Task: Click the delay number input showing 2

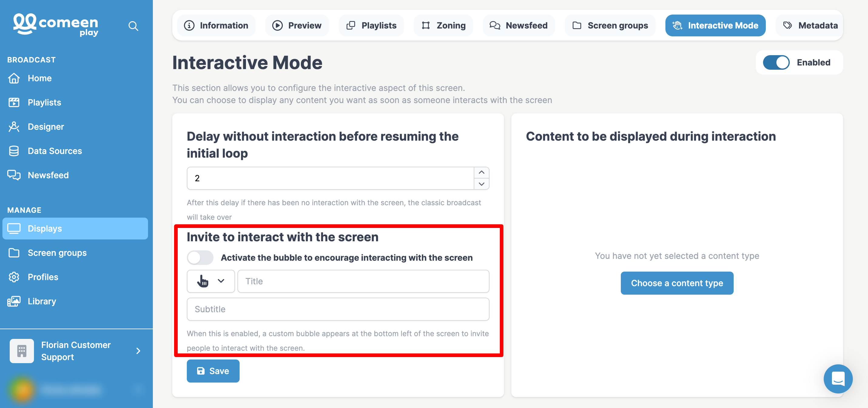Action: click(x=330, y=178)
